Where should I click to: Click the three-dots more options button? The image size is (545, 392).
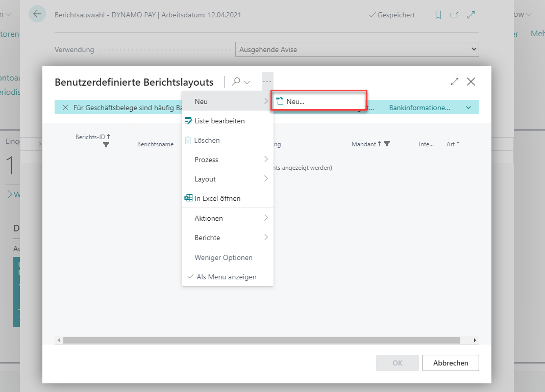point(267,82)
